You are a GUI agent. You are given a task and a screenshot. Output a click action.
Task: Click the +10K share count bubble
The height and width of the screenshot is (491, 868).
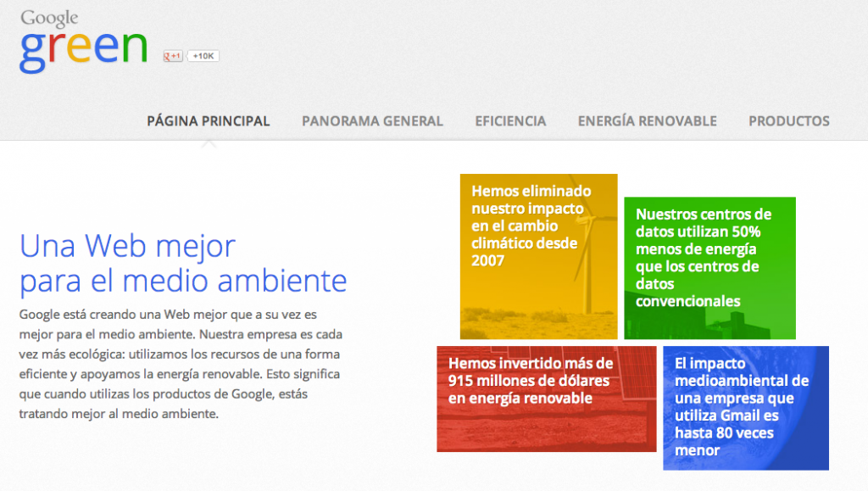pyautogui.click(x=203, y=56)
